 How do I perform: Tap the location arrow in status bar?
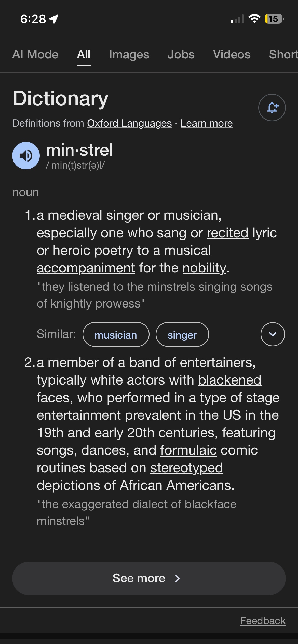(54, 19)
